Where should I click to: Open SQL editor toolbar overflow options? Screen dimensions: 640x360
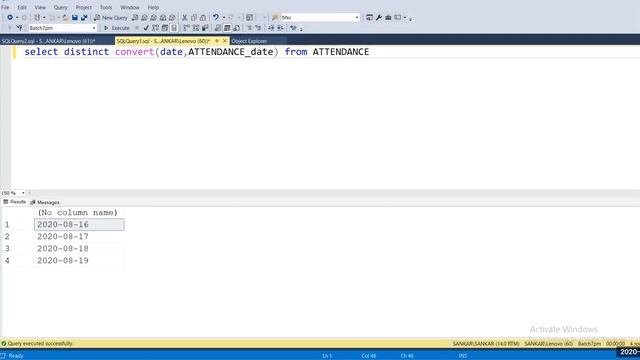pyautogui.click(x=301, y=29)
